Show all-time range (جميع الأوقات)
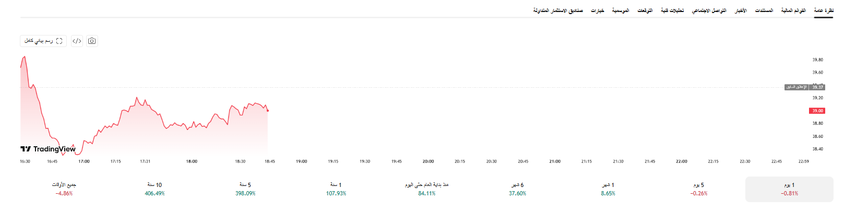Image resolution: width=868 pixels, height=211 pixels. click(64, 189)
